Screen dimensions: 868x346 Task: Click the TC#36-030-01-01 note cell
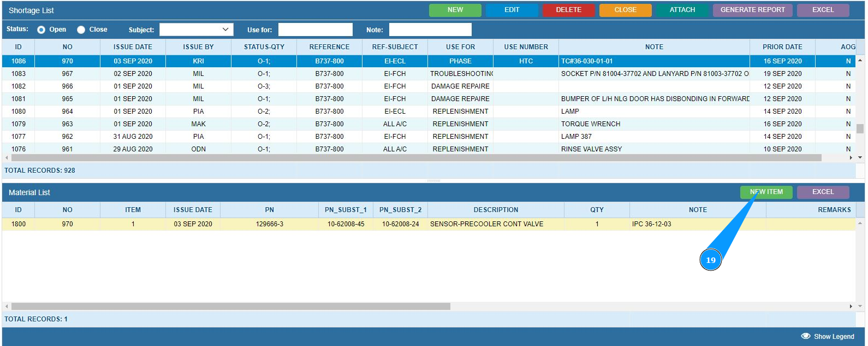pos(654,61)
